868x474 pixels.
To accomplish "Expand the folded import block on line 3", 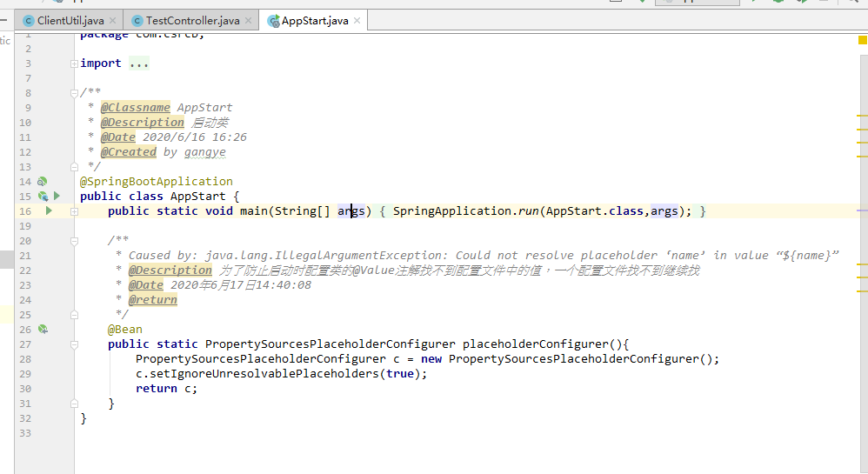I will tap(74, 63).
